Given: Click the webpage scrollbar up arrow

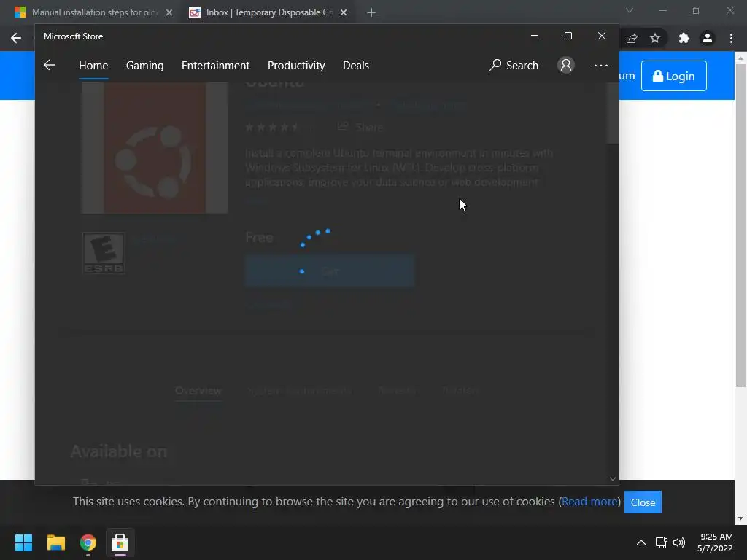Looking at the screenshot, I should (x=740, y=58).
